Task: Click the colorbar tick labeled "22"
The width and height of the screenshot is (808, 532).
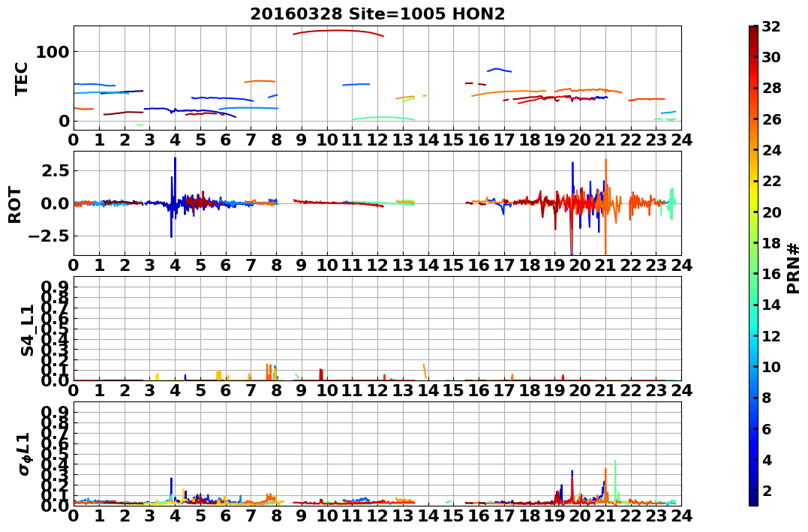Action: coord(771,181)
